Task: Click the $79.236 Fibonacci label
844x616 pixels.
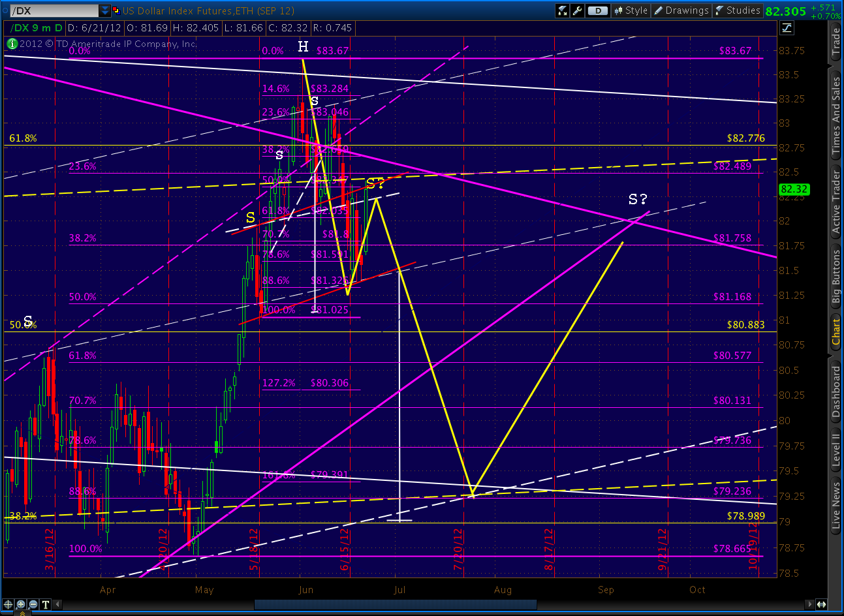Action: click(732, 491)
